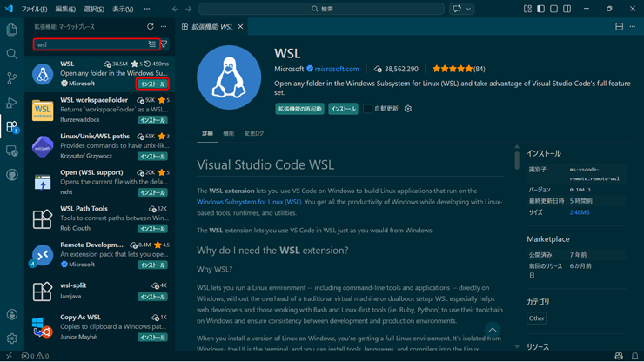Clear the extension search results icon
Image resolution: width=644 pixels, height=362 pixels.
point(151,44)
